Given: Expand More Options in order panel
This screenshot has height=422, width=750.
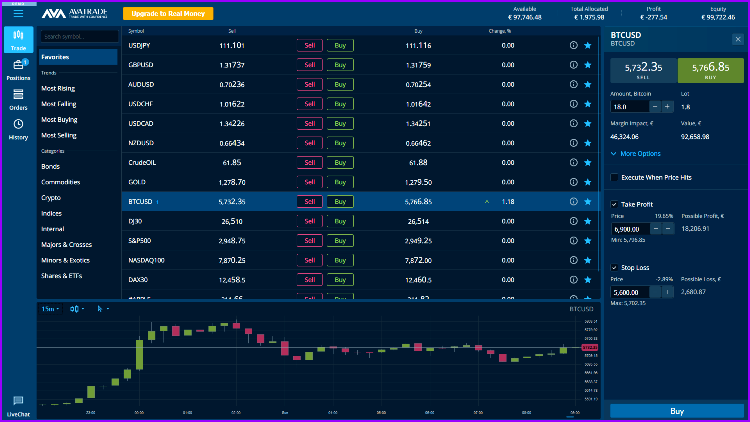Looking at the screenshot, I should 636,154.
